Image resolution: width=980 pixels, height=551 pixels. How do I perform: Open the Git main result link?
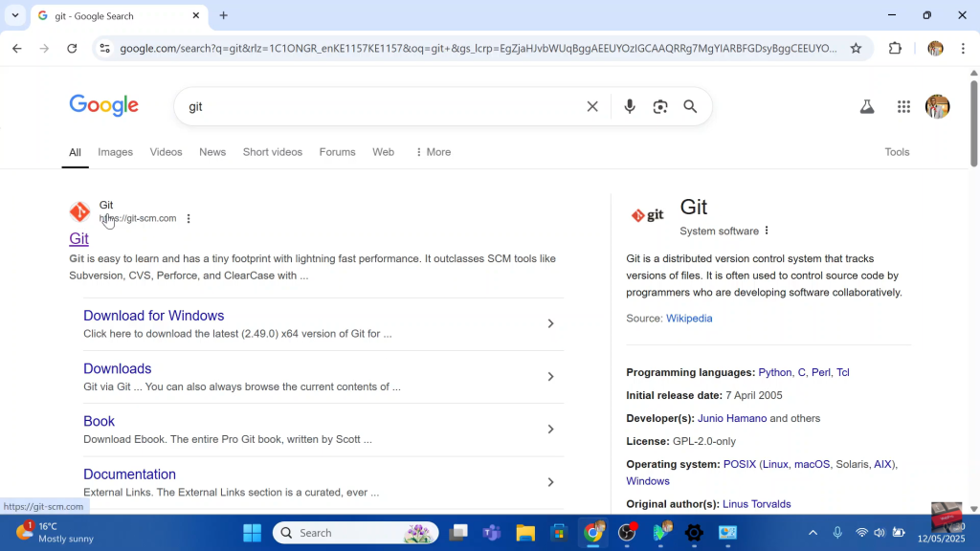pyautogui.click(x=78, y=238)
